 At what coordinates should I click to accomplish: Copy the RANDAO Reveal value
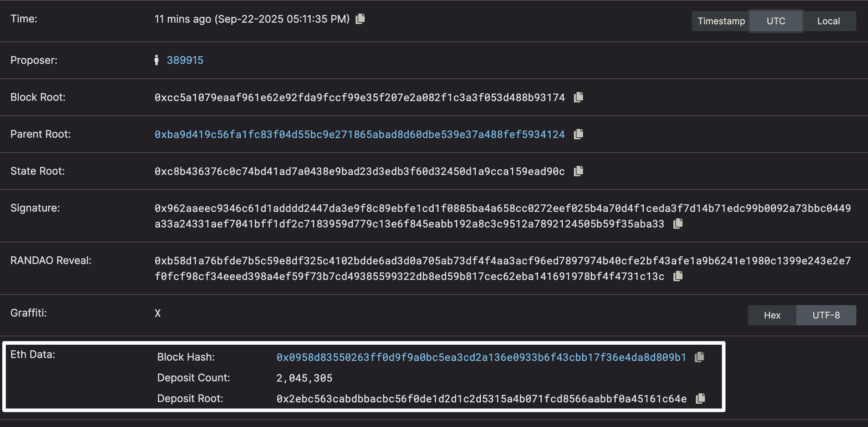tap(678, 276)
